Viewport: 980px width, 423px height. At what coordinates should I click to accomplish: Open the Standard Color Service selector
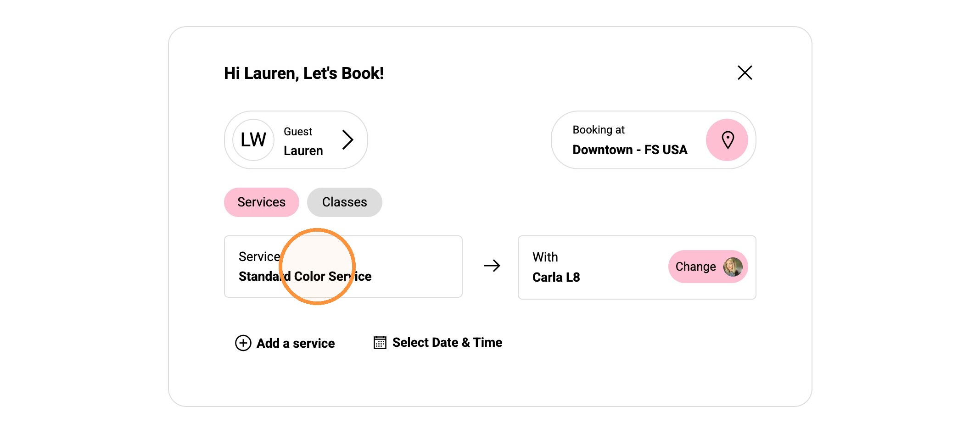point(343,267)
